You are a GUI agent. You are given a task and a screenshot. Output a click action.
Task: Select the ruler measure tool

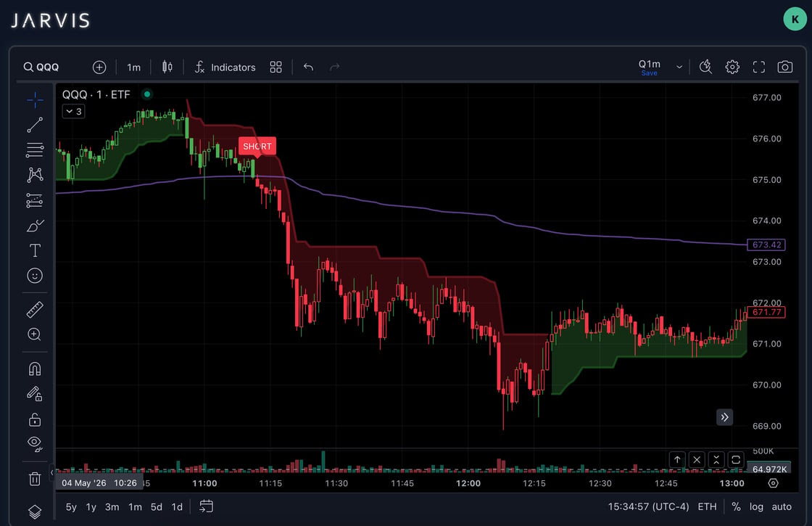pyautogui.click(x=35, y=309)
